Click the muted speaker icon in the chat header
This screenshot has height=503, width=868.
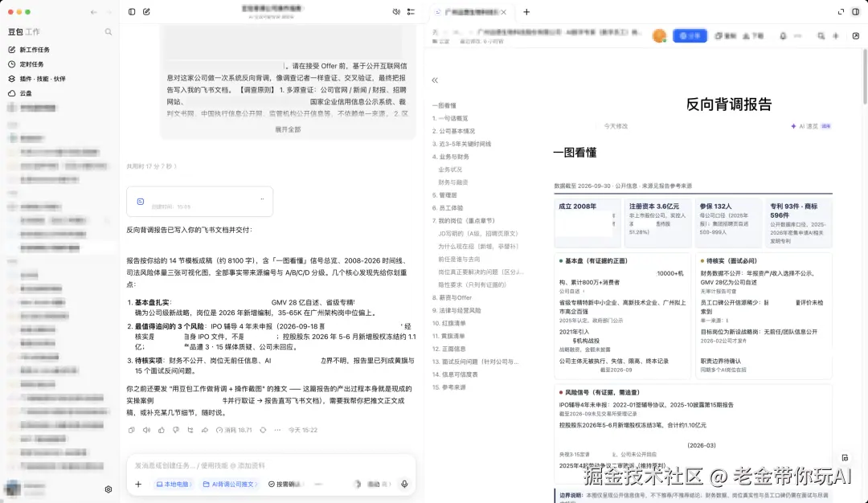coord(396,11)
